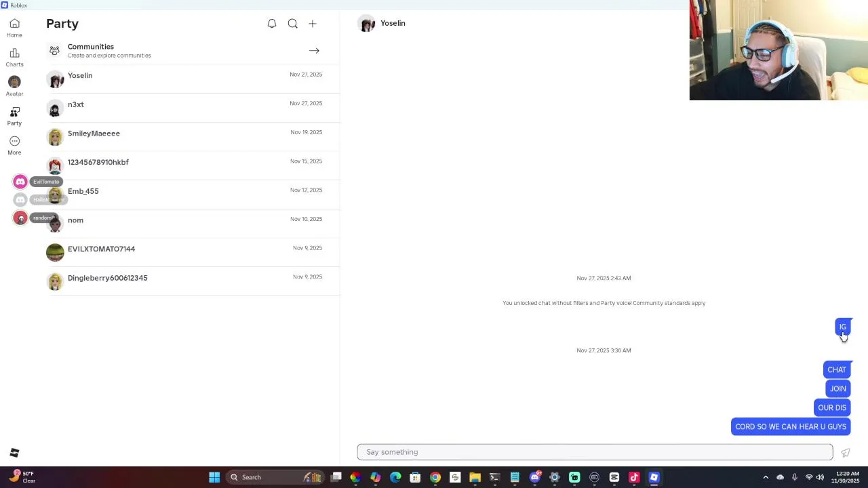Click the taskbar Search box
Viewport: 868px width, 488px height.
pyautogui.click(x=275, y=477)
